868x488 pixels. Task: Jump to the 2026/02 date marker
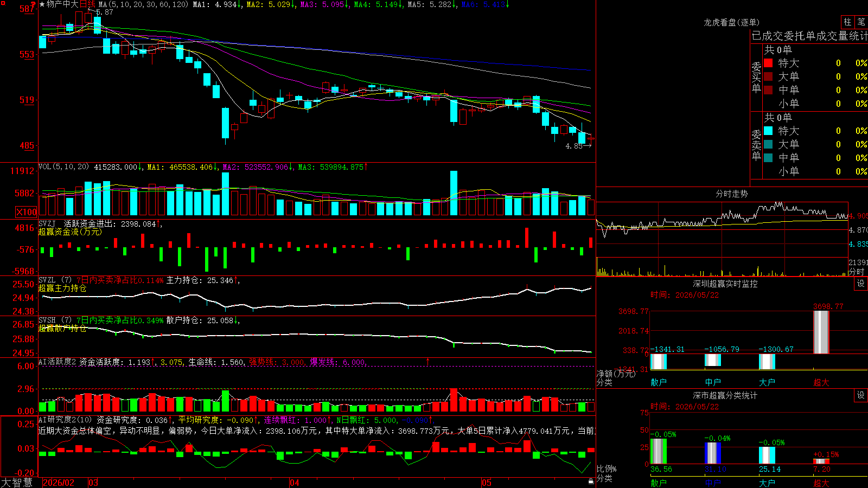coord(58,483)
